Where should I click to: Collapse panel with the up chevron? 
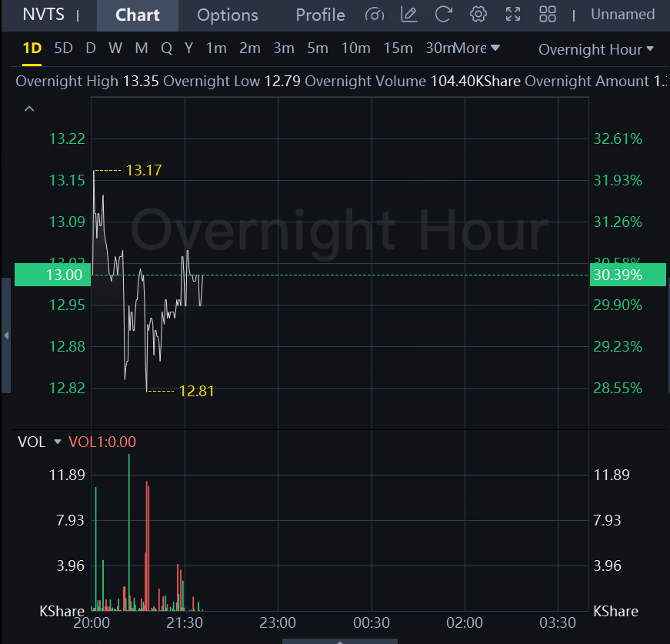click(29, 109)
